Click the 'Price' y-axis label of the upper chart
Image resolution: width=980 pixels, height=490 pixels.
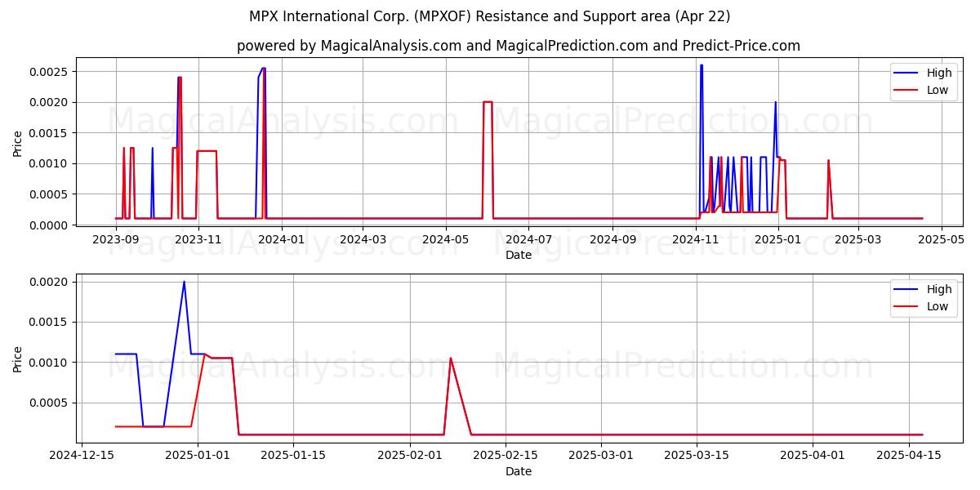[x=18, y=142]
